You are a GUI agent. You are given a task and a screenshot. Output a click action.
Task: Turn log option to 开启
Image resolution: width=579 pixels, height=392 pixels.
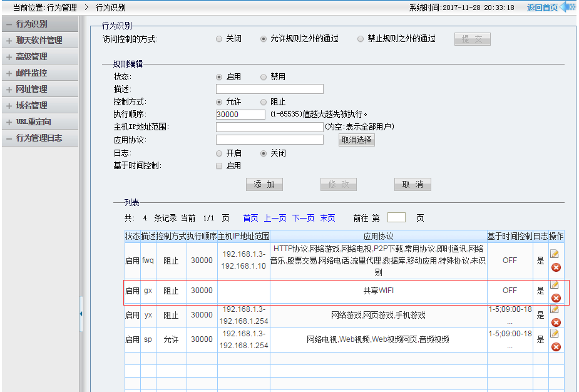pos(219,153)
